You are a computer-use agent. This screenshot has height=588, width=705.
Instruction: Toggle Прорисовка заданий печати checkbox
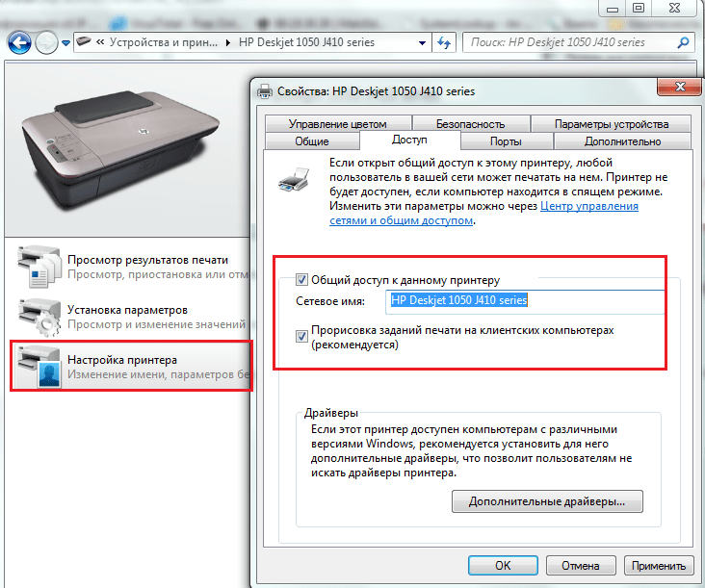click(x=301, y=336)
